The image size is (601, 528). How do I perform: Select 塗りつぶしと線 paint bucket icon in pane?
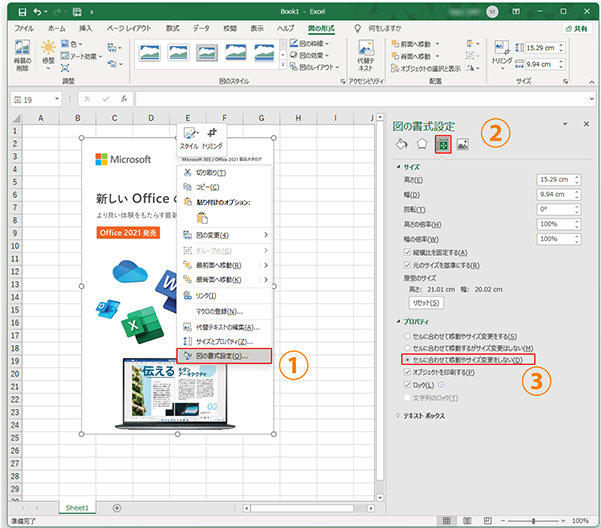coord(401,144)
